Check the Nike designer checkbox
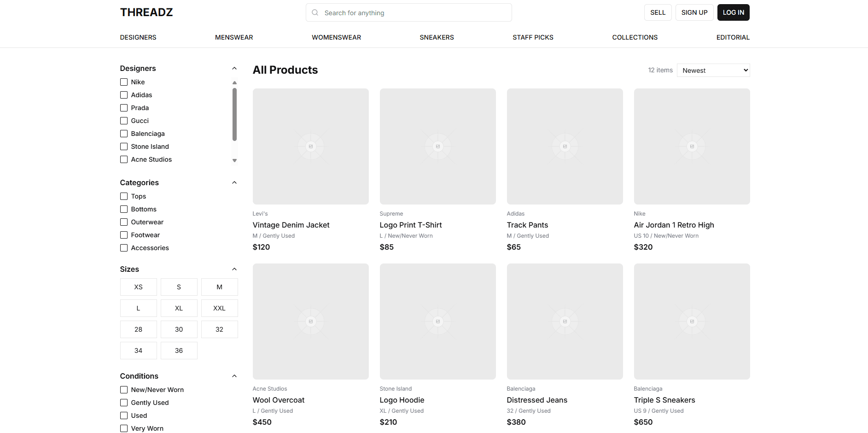This screenshot has width=868, height=433. pyautogui.click(x=124, y=82)
